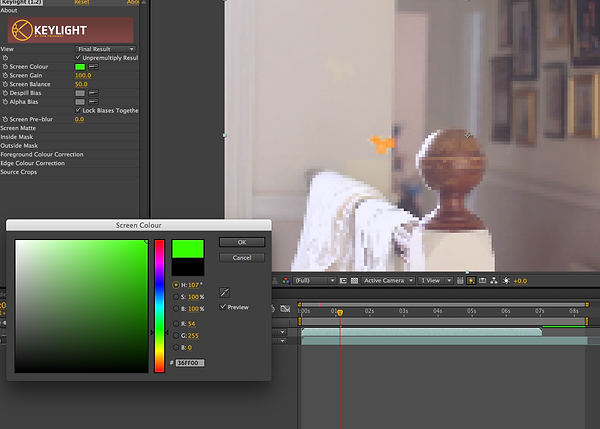Click the Screen Balance value 50.0
The height and width of the screenshot is (429, 600).
click(81, 84)
